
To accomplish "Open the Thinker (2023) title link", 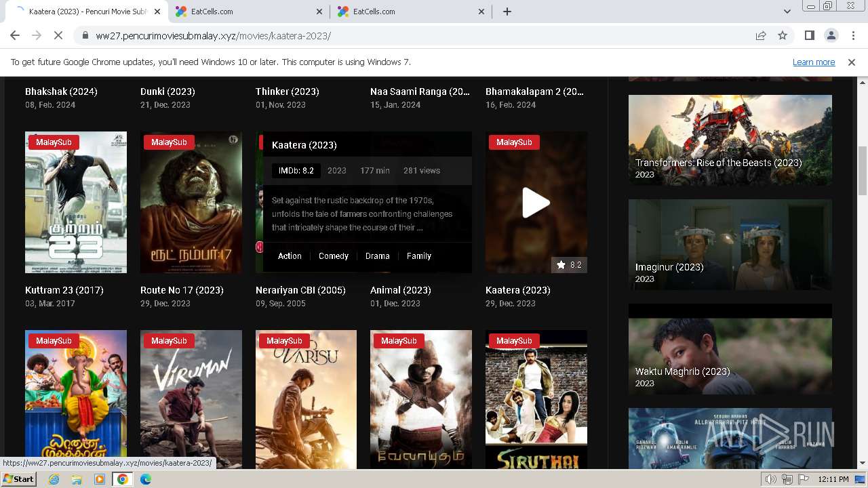I will coord(288,91).
